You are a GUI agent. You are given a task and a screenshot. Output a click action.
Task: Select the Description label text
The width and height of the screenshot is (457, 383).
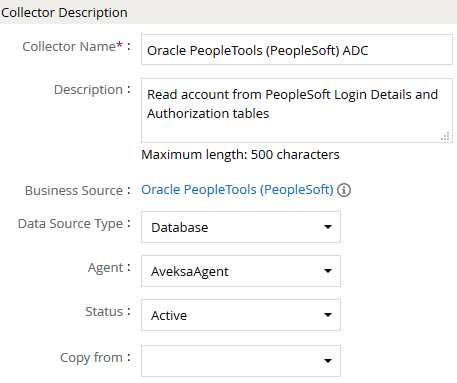click(88, 89)
